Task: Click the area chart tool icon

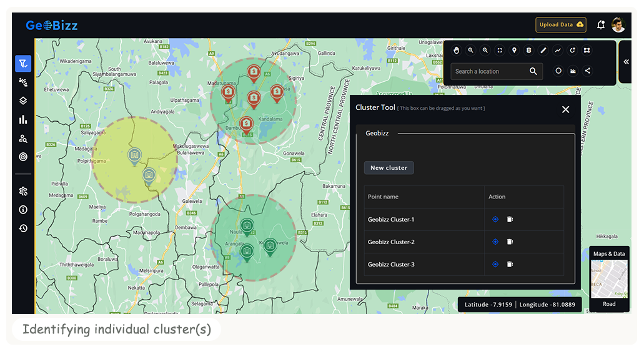Action: 573,71
